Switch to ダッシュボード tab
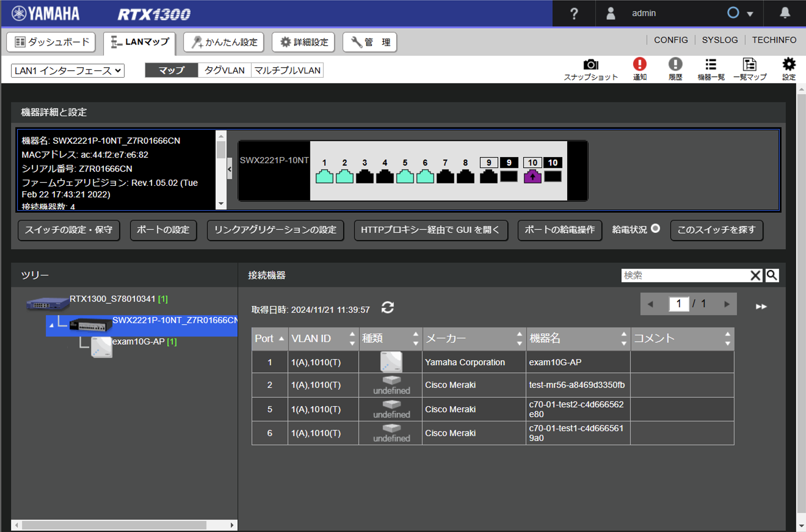Screen dimensions: 806x532 pyautogui.click(x=51, y=42)
